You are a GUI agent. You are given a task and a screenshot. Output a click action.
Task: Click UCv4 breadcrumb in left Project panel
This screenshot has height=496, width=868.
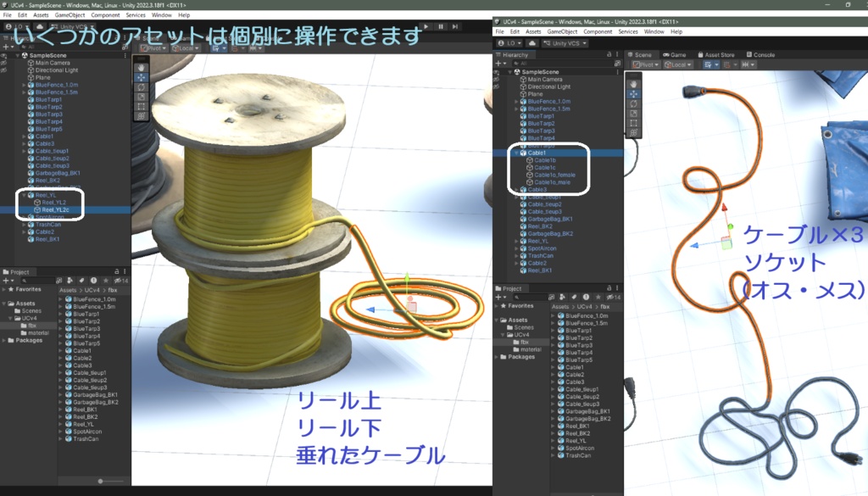(x=92, y=290)
